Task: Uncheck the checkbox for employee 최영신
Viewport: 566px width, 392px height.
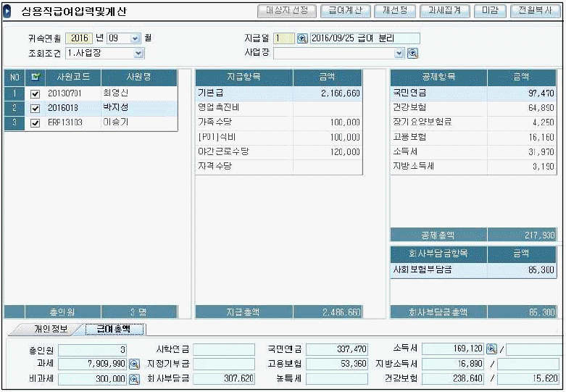Action: (35, 94)
